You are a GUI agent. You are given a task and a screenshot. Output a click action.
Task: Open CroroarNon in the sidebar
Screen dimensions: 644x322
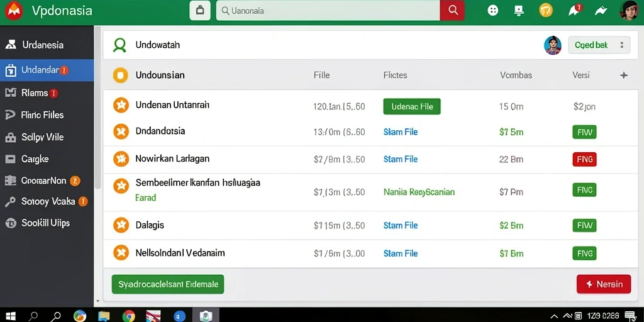click(x=47, y=180)
